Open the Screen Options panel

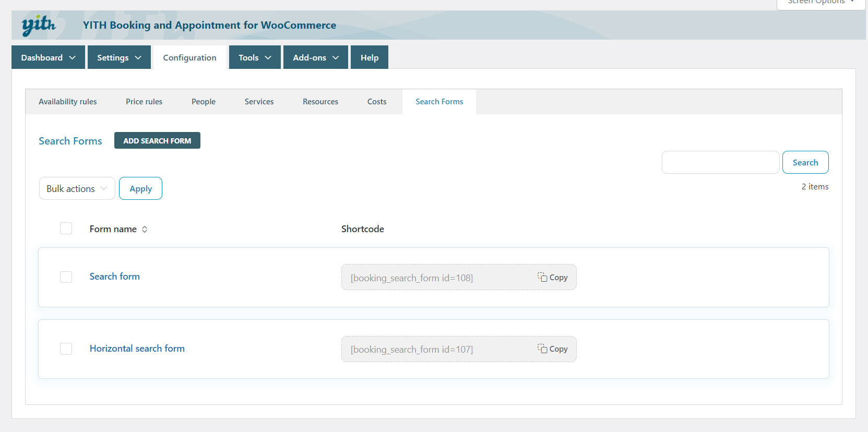pyautogui.click(x=821, y=3)
